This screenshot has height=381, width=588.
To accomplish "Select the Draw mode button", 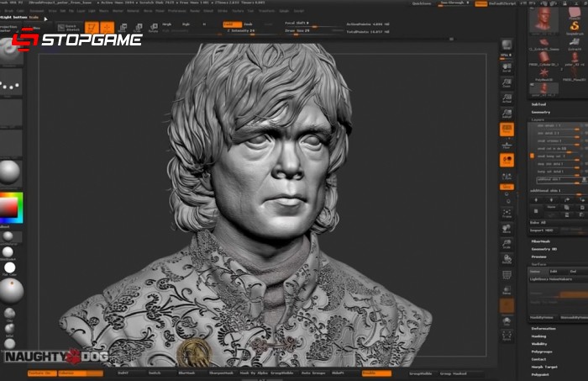I will tap(108, 28).
